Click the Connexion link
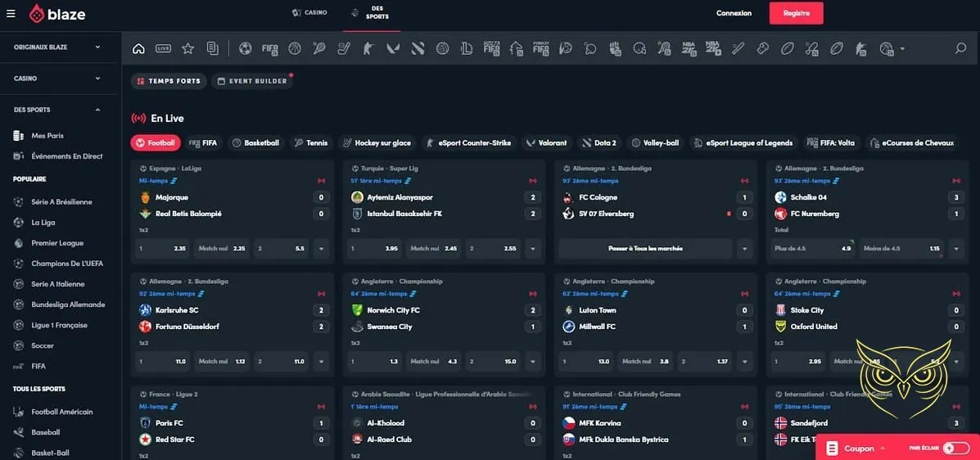The height and width of the screenshot is (460, 980). point(734,13)
